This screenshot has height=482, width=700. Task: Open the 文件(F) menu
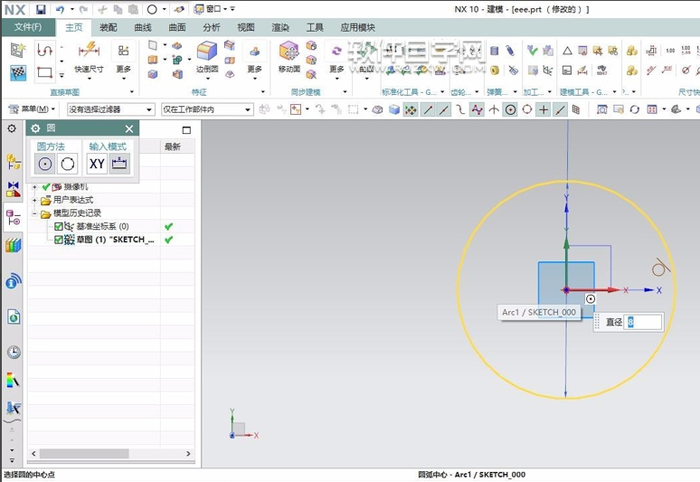point(28,28)
